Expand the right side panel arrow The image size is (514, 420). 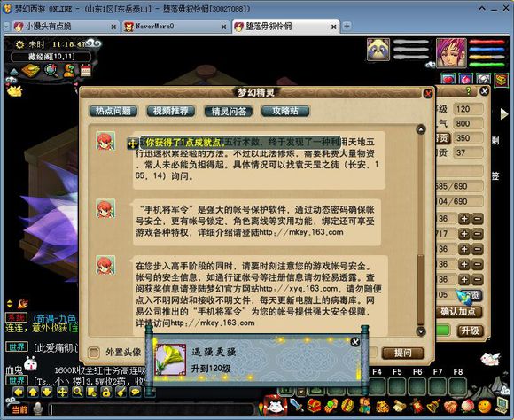504,113
